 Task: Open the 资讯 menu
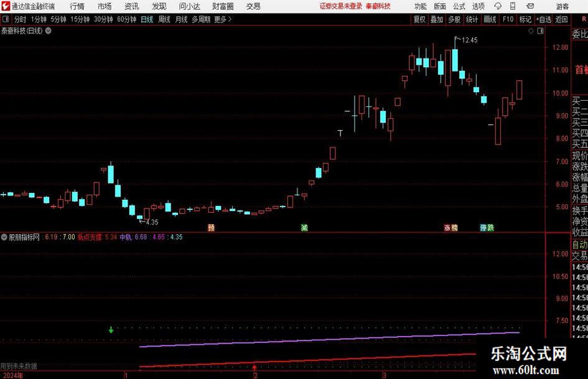pos(132,6)
